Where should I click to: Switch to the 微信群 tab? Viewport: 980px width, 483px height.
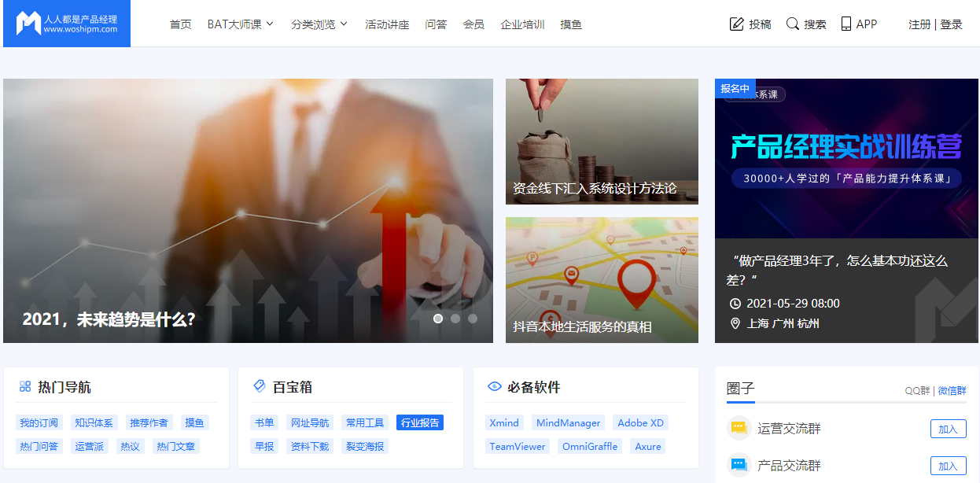[952, 390]
